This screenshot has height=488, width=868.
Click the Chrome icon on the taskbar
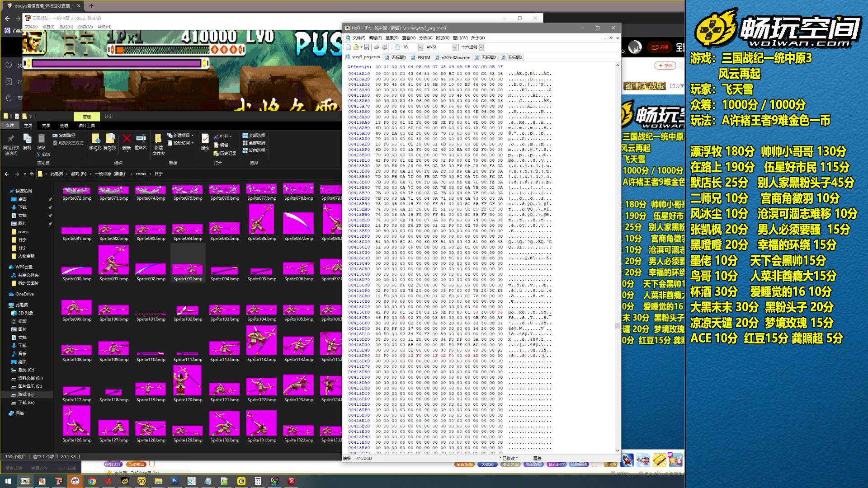(92, 481)
